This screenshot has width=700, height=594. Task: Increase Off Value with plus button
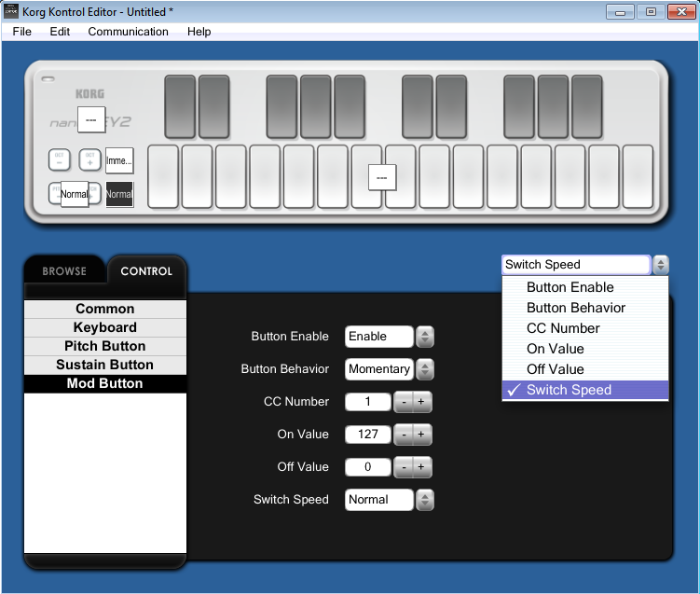point(422,467)
